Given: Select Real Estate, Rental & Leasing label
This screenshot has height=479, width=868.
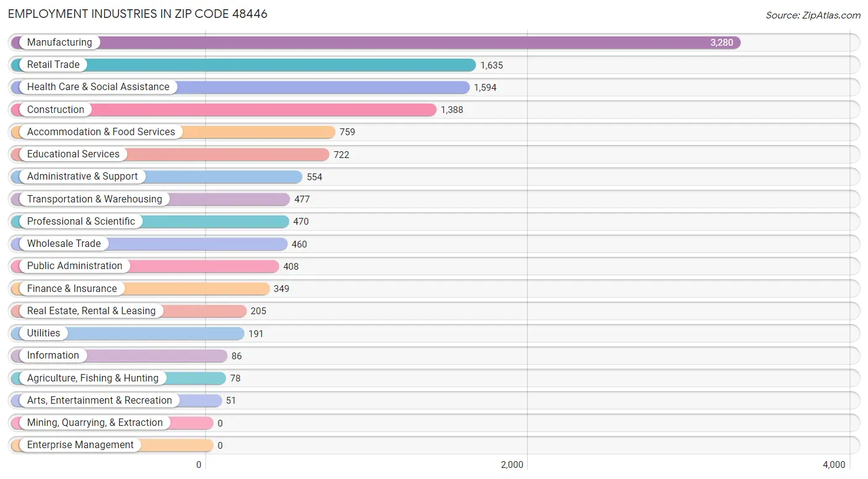Looking at the screenshot, I should point(91,311).
